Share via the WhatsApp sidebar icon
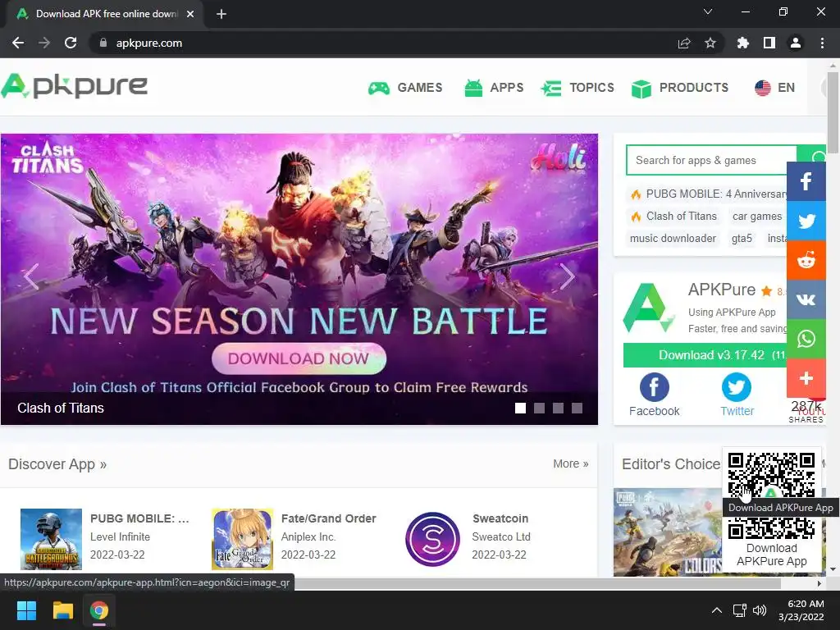The image size is (840, 630). coord(806,339)
